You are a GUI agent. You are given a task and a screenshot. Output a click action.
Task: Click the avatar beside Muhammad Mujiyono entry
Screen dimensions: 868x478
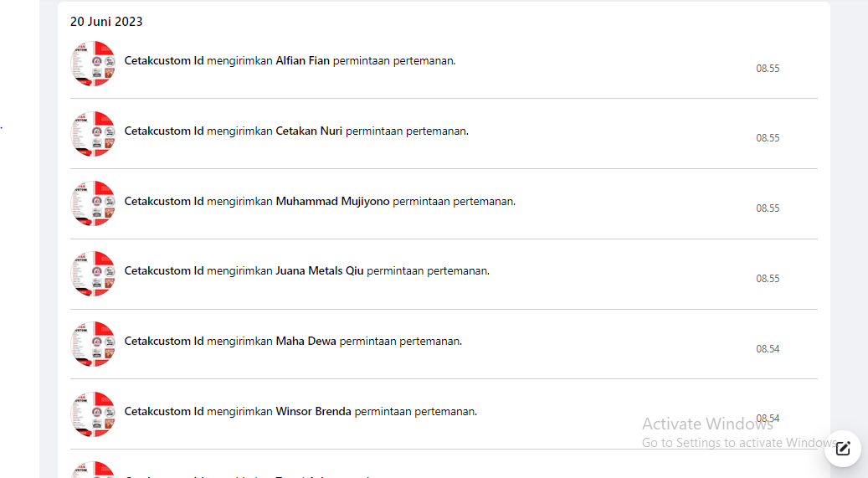point(93,203)
